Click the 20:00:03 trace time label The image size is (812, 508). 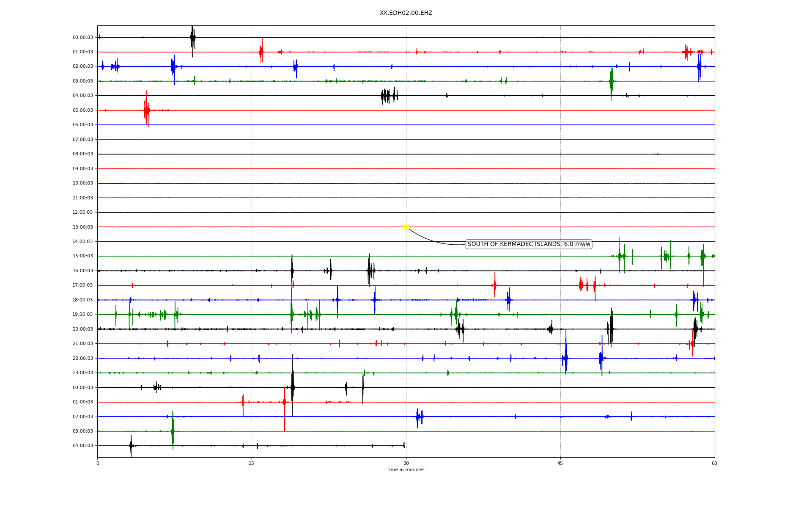click(83, 329)
